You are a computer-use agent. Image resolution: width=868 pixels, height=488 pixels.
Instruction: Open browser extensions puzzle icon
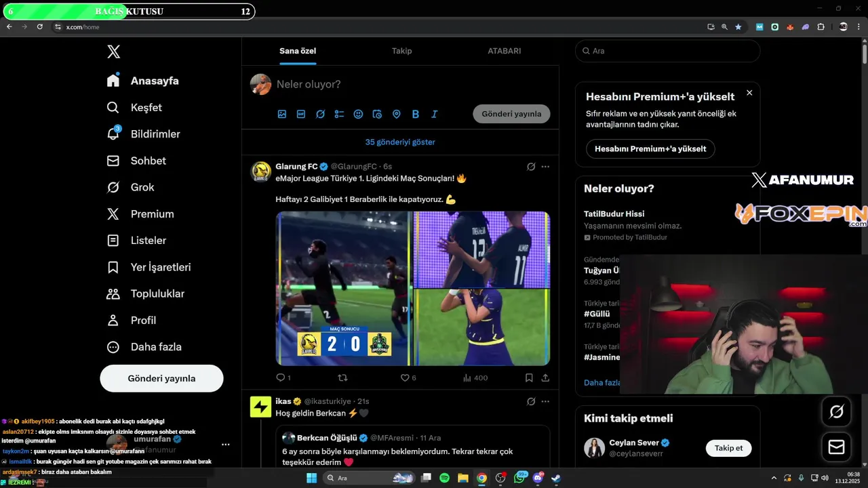pos(821,26)
